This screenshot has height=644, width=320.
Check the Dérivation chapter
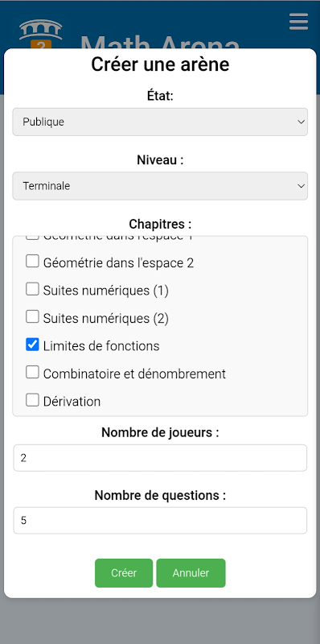[x=32, y=400]
